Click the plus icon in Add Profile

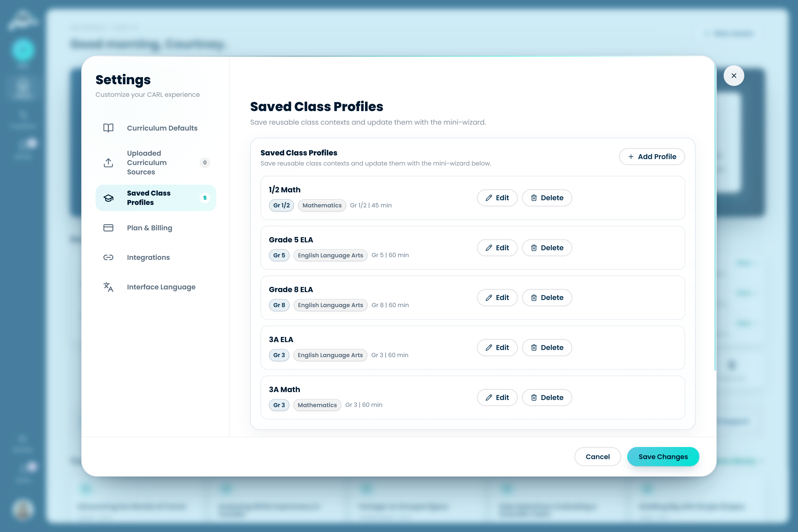(631, 157)
